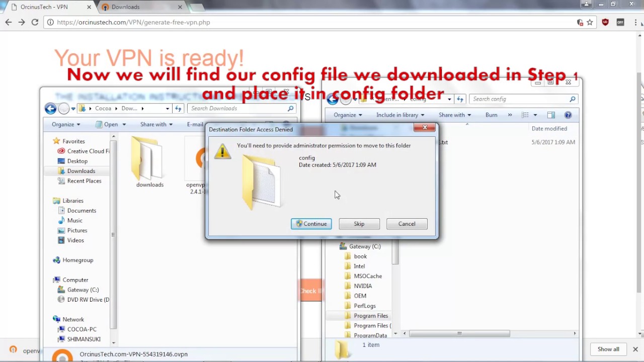
Task: Open Share with menu in Downloads window
Action: [156, 124]
